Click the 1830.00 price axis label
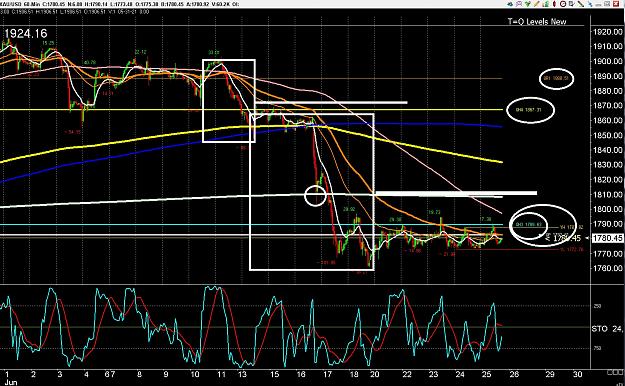The width and height of the screenshot is (625, 386). [x=607, y=165]
